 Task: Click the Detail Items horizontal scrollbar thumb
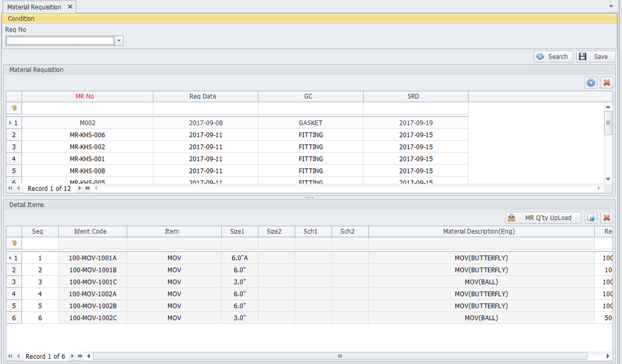340,356
